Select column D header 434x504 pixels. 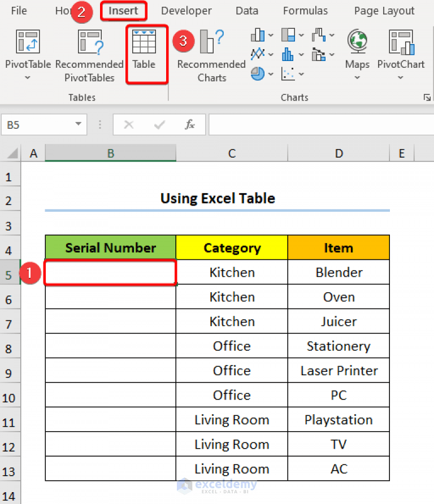(x=338, y=153)
